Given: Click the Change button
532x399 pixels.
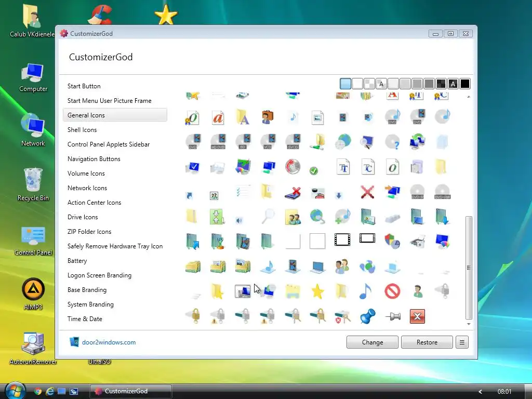Looking at the screenshot, I should 372,342.
